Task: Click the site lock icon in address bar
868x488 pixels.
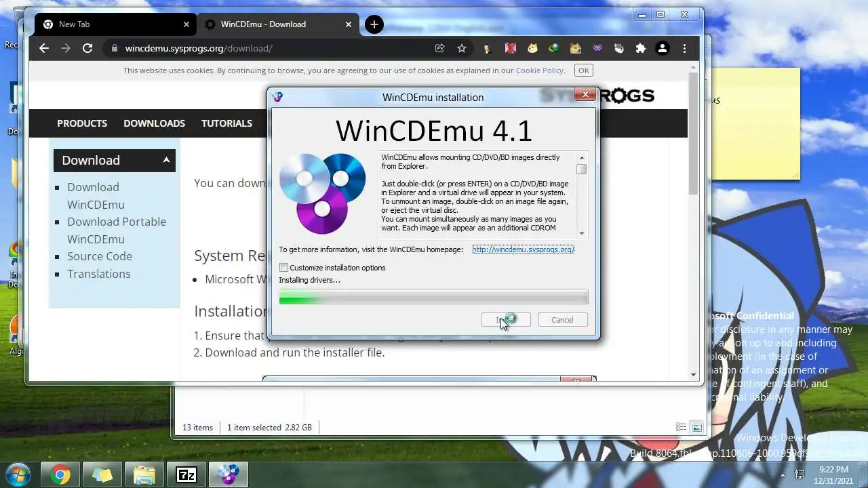Action: 114,48
